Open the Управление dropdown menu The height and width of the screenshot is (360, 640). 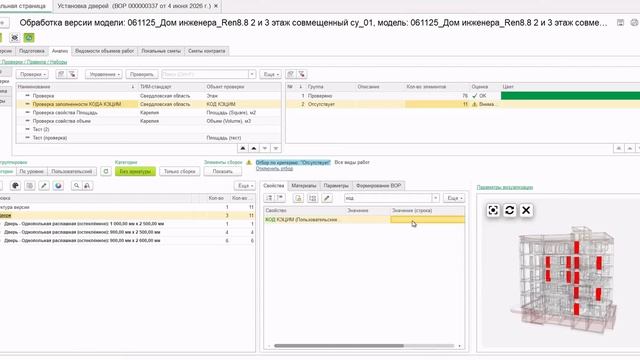pyautogui.click(x=104, y=74)
